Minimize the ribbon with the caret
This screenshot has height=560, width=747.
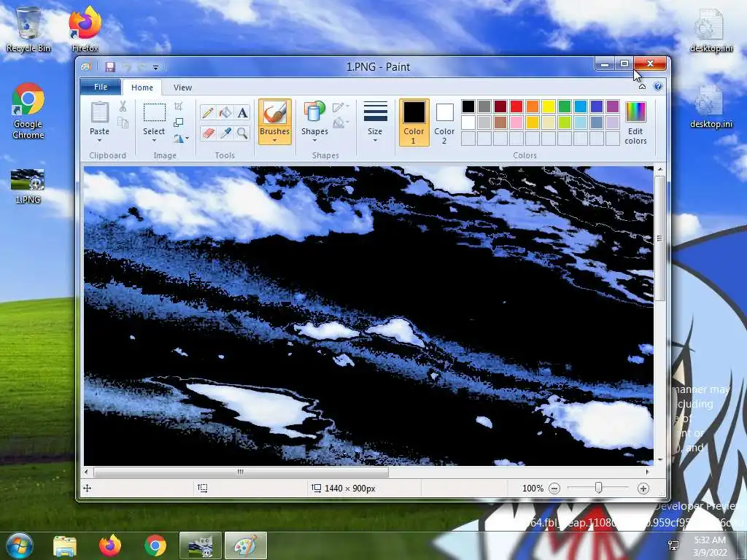(642, 87)
